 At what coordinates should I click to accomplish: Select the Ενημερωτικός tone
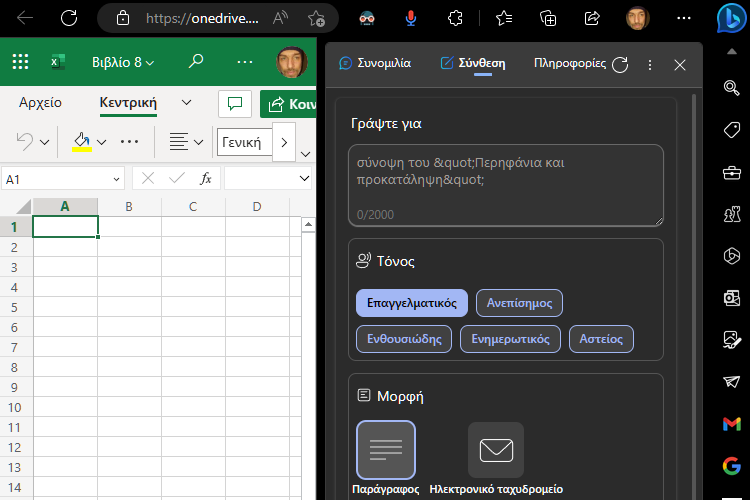(x=510, y=339)
